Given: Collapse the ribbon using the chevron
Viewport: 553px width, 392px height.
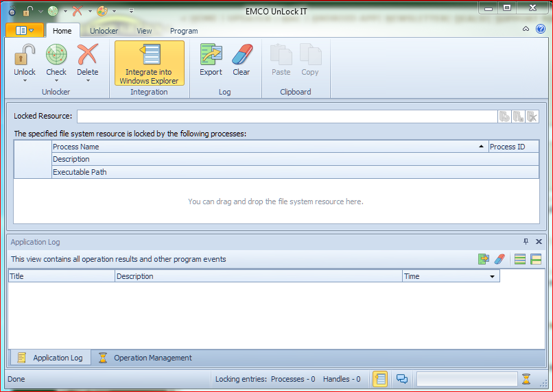Looking at the screenshot, I should click(x=526, y=29).
